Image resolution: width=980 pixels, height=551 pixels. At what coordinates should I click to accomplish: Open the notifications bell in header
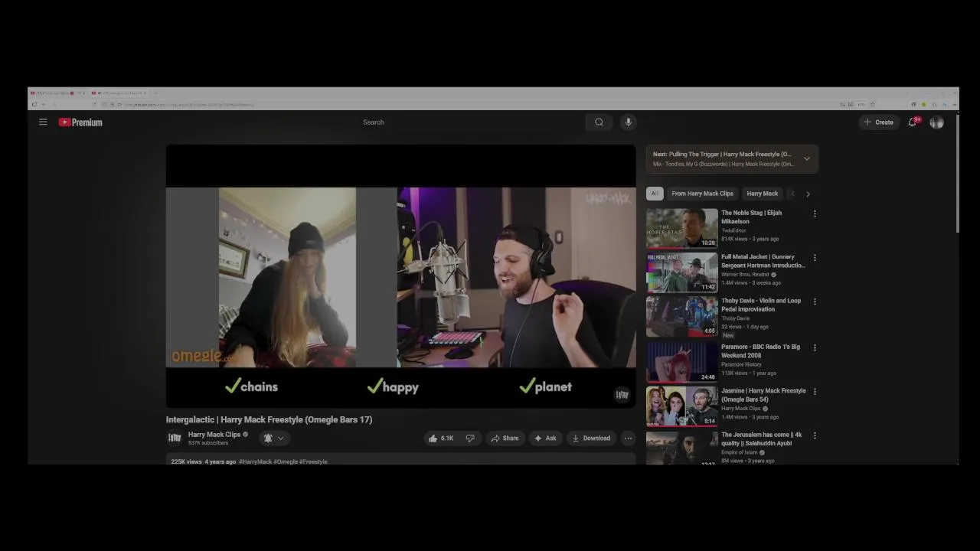913,122
